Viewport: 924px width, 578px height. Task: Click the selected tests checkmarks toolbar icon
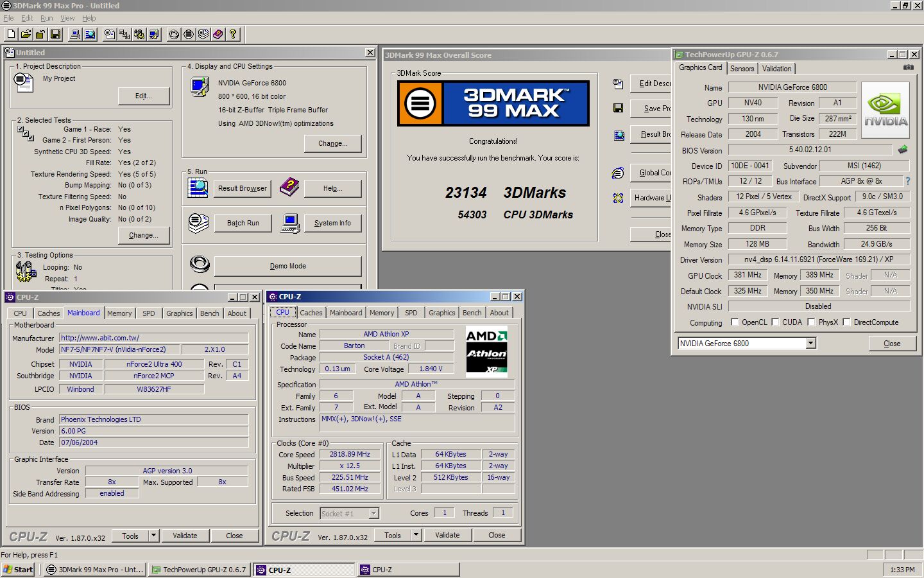point(124,34)
